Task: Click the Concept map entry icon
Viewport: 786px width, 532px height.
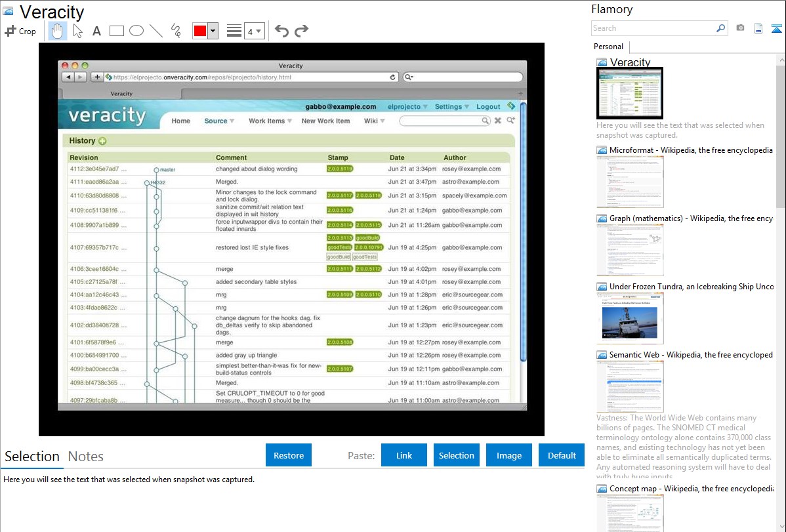Action: [x=602, y=489]
